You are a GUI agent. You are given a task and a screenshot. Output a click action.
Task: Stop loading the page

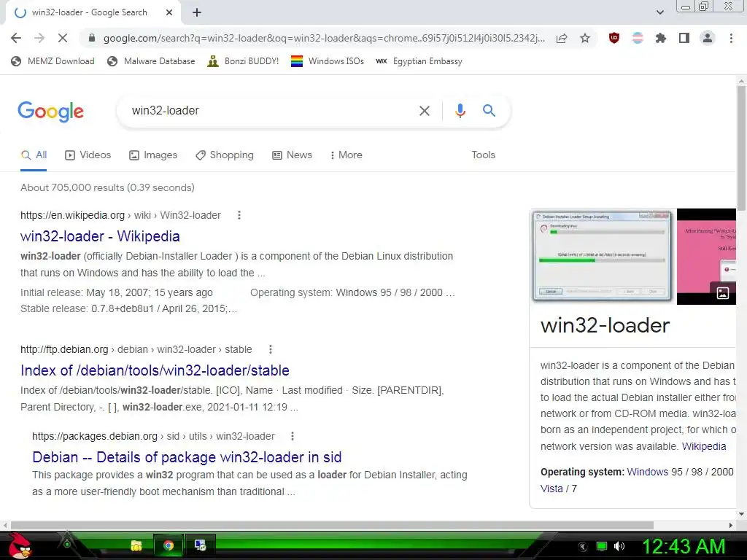click(63, 38)
